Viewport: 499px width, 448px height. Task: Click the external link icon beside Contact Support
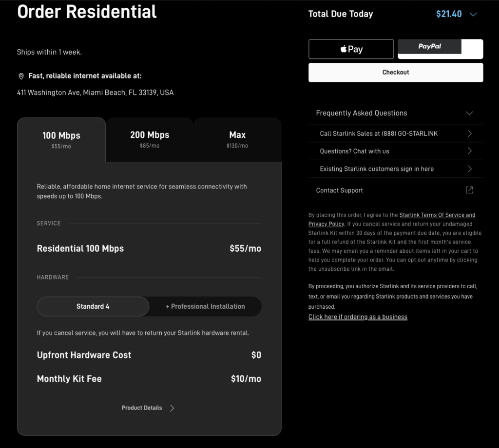(x=469, y=190)
